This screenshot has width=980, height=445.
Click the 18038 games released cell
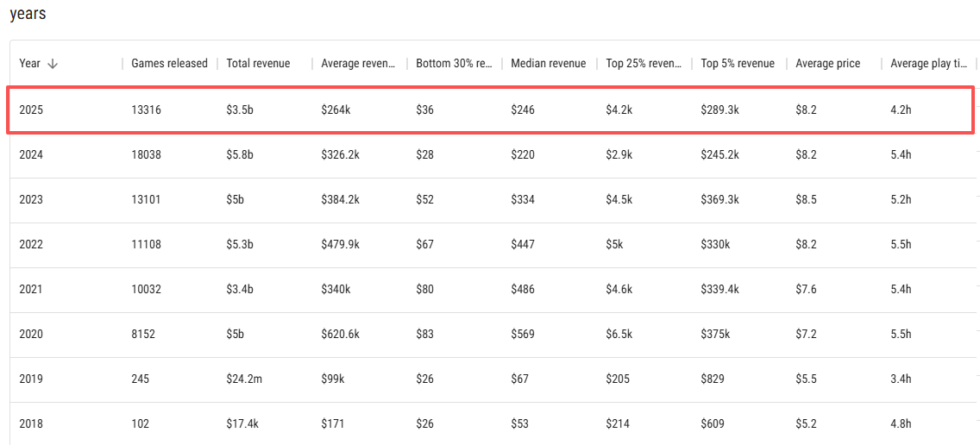[146, 154]
